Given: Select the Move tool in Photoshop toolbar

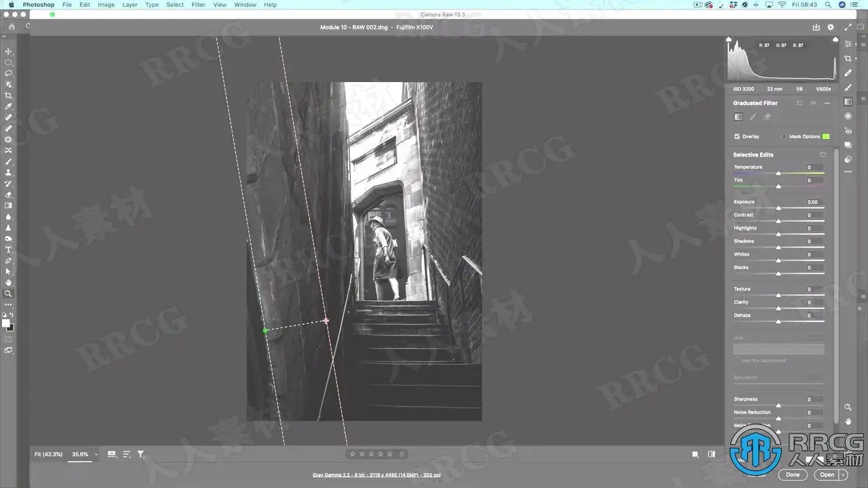Looking at the screenshot, I should (x=9, y=52).
